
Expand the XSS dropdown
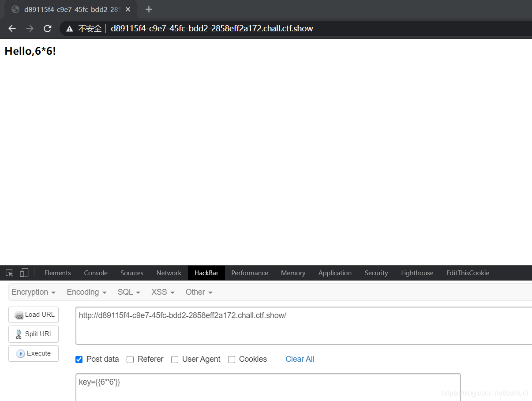[x=162, y=292]
